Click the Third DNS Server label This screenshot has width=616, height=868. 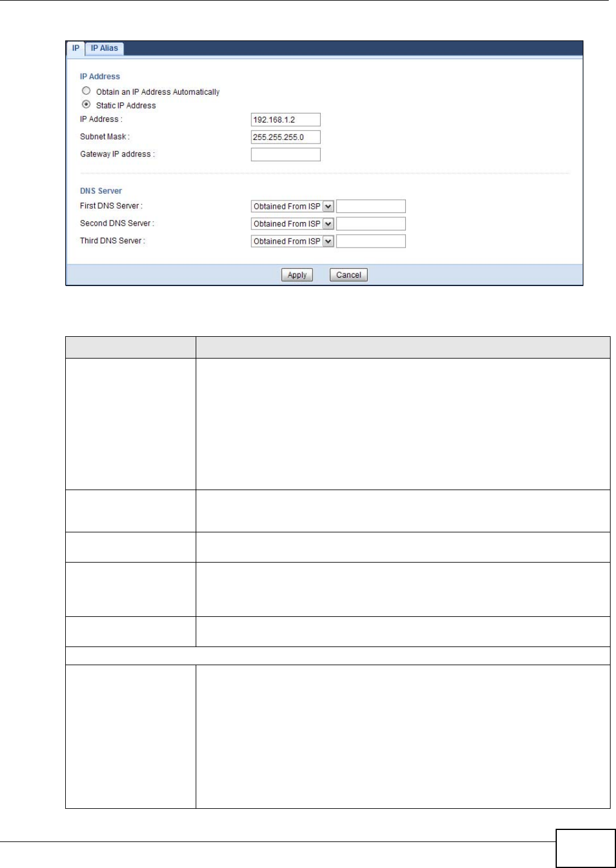pos(112,241)
